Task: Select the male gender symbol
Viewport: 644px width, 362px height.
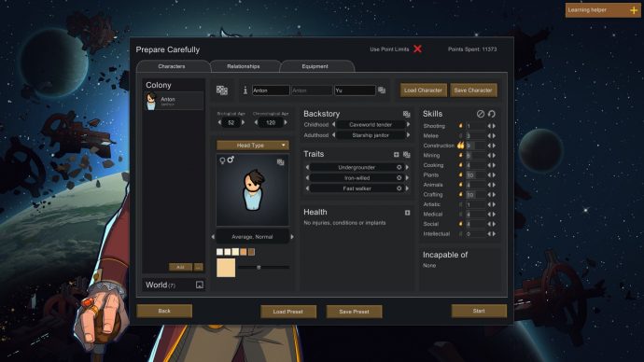Action: coord(231,160)
